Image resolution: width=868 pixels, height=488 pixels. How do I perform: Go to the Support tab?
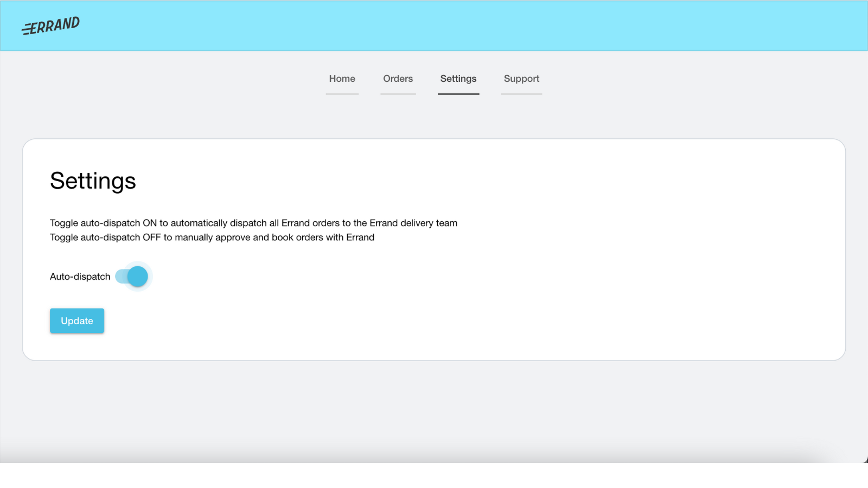point(521,79)
